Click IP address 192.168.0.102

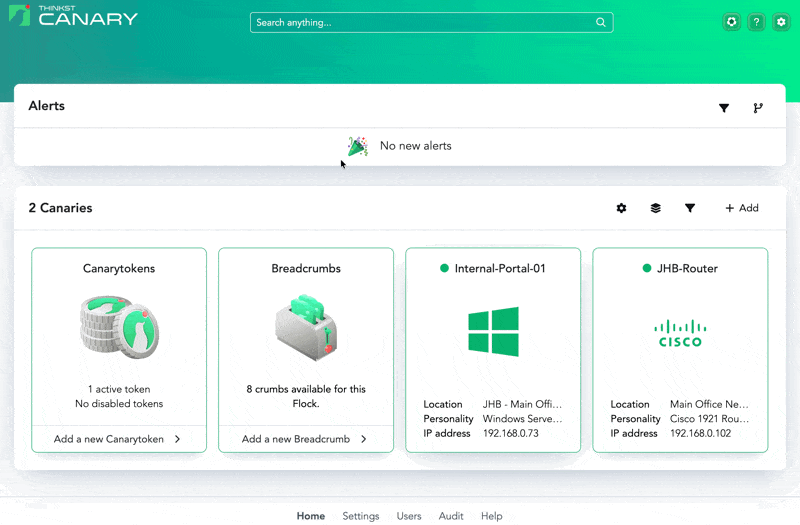click(x=701, y=433)
